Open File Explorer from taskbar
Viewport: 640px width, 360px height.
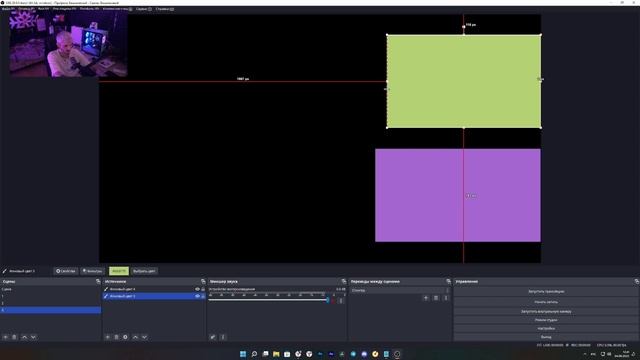point(276,354)
